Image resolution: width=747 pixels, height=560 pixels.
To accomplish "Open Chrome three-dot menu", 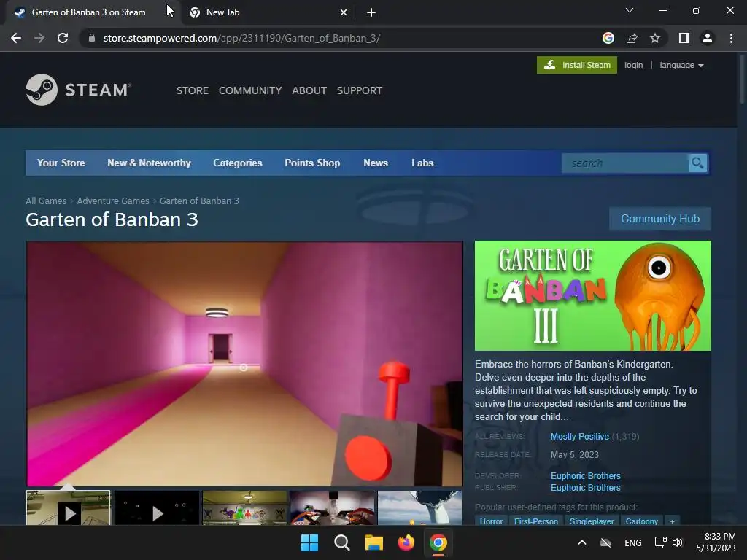I will [x=731, y=38].
